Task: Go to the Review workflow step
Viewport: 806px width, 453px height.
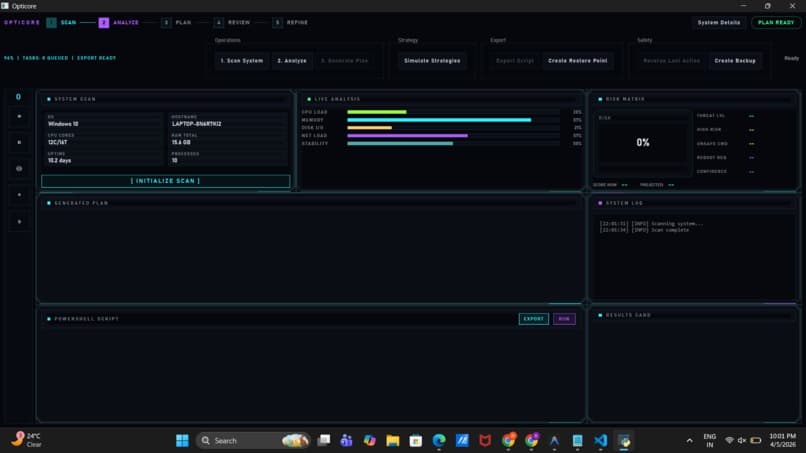Action: click(x=232, y=23)
